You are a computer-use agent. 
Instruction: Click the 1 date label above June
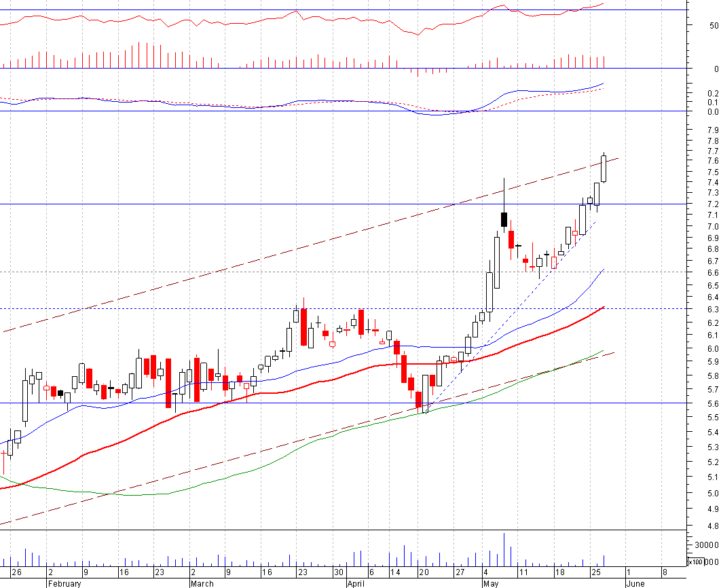[x=629, y=572]
